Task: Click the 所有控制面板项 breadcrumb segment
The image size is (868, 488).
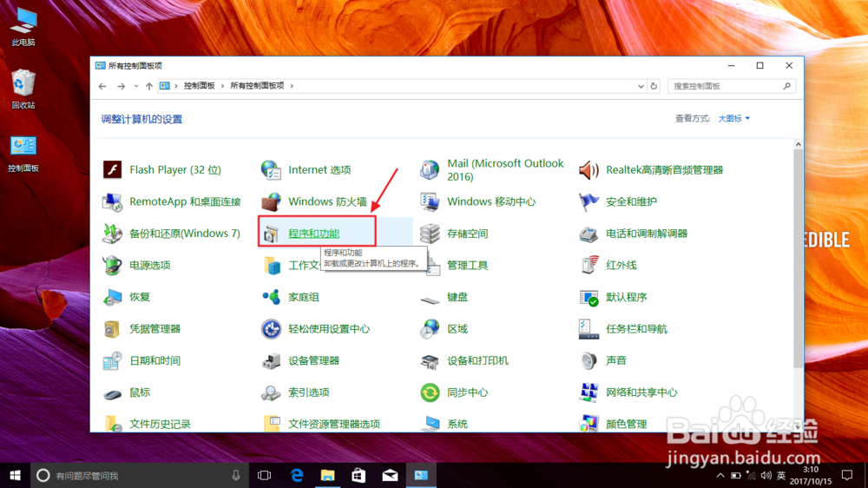Action: (x=257, y=86)
